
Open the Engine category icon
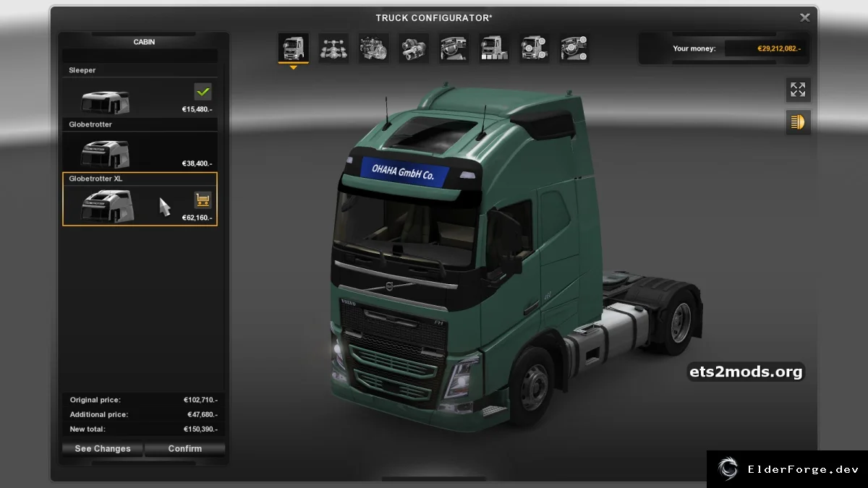click(x=374, y=48)
